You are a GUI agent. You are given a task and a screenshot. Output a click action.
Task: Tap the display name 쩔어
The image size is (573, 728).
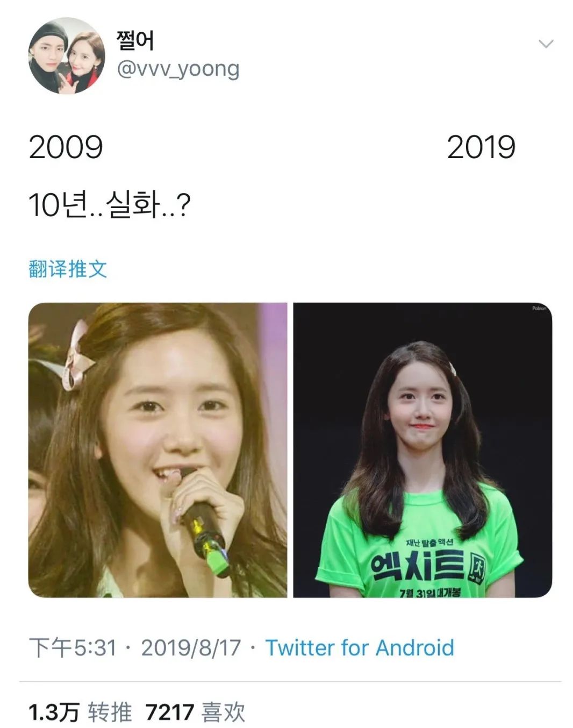pos(135,40)
